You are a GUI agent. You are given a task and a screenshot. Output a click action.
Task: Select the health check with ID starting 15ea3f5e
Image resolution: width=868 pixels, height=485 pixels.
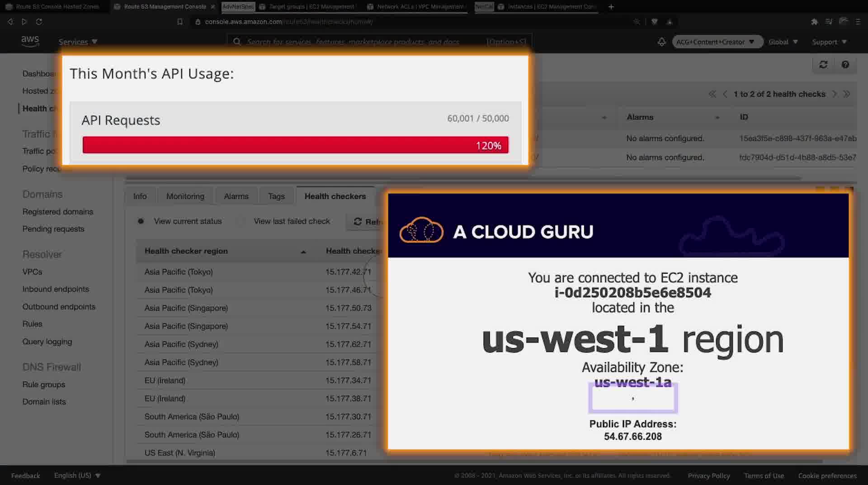tap(798, 138)
